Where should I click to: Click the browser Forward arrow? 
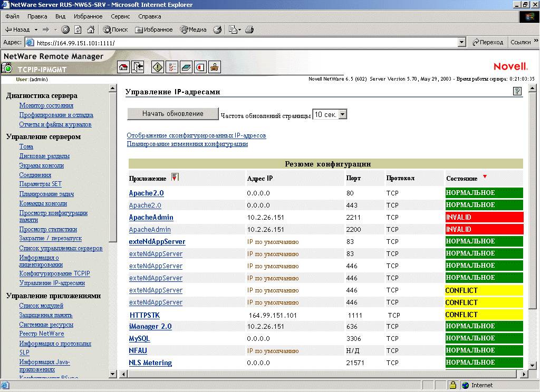click(46, 30)
